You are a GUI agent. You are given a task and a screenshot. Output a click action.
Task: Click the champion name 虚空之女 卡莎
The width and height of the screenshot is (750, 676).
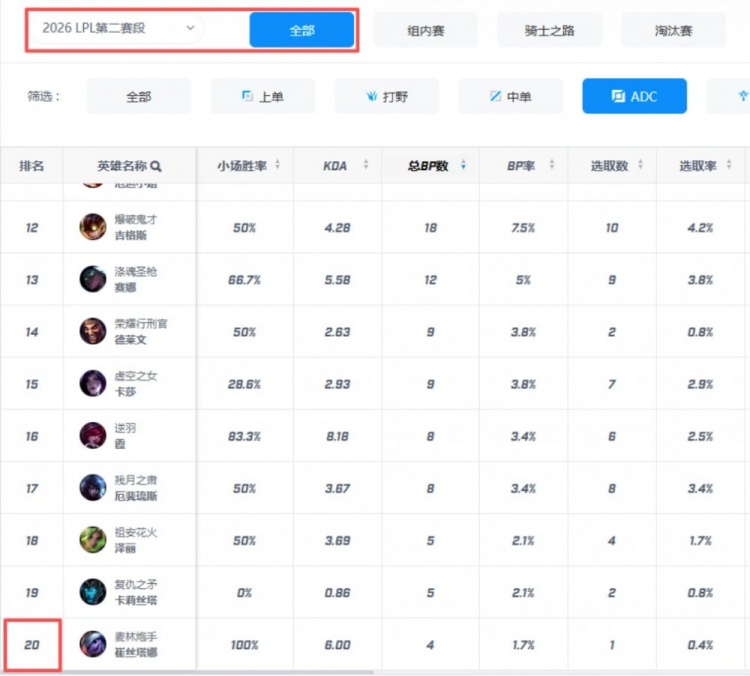[x=135, y=384]
